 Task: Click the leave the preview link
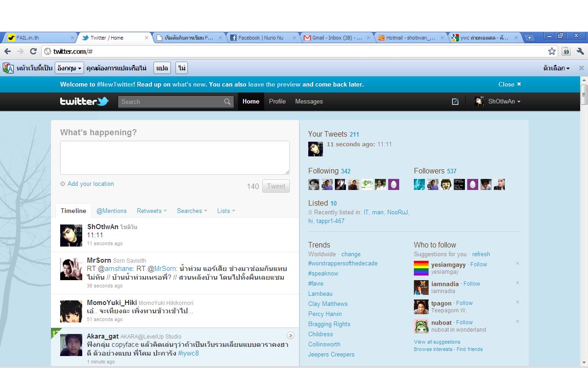[274, 84]
